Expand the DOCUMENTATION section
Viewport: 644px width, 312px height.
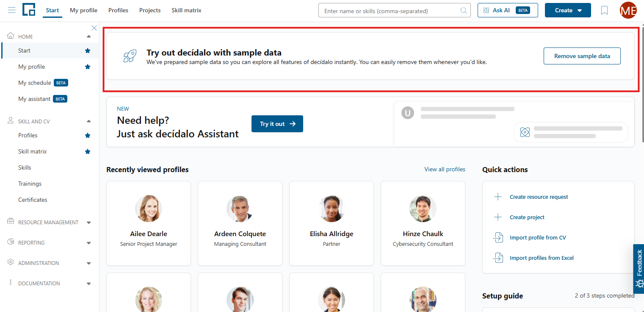click(88, 283)
